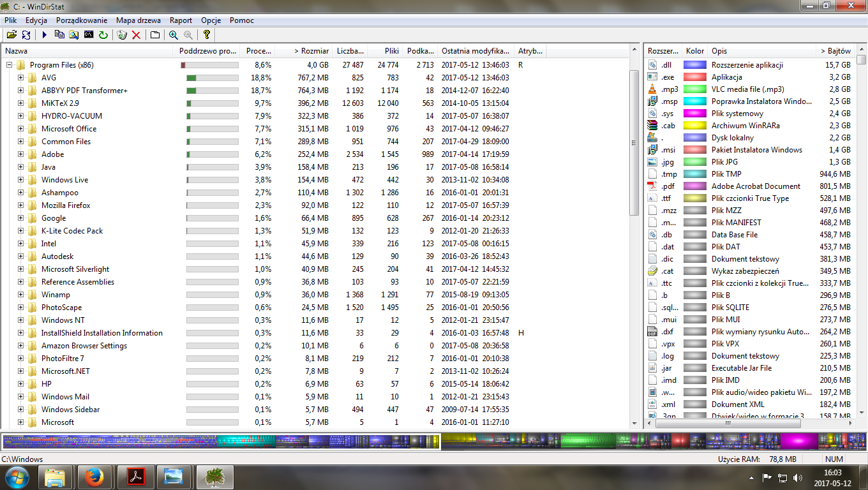This screenshot has width=868, height=490.
Task: Click the installer icon next to .msi
Action: pos(652,150)
